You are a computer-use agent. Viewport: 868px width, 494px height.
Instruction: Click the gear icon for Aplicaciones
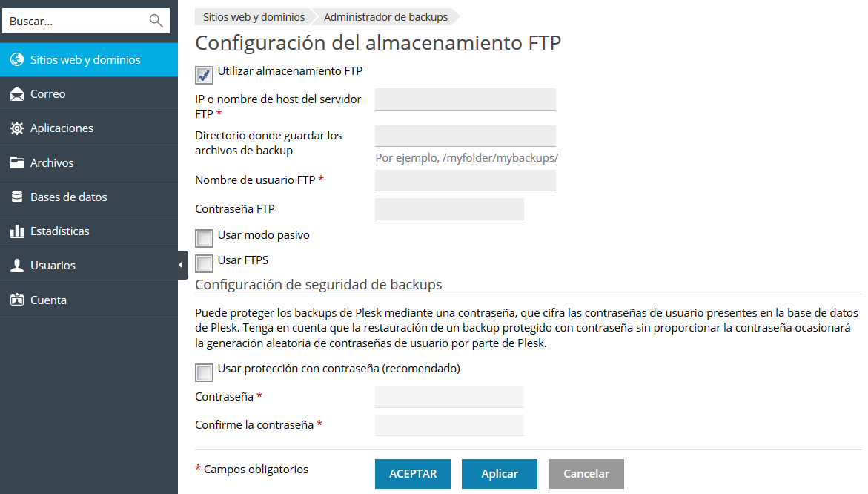(17, 128)
